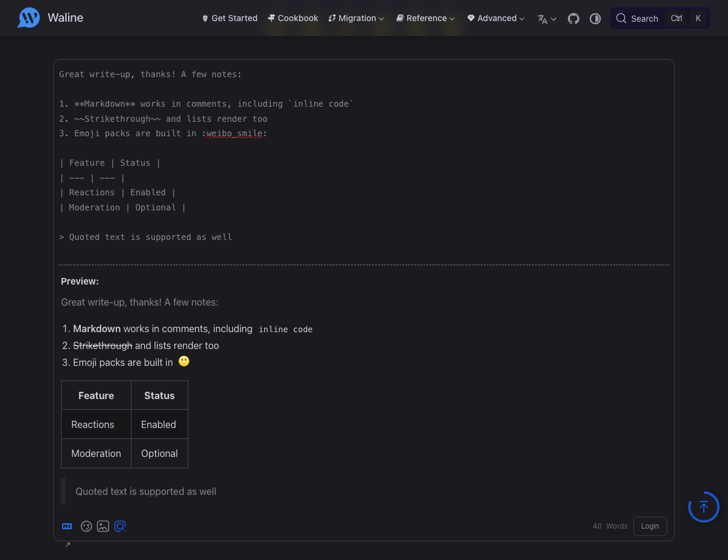Expand the Reference menu
The image size is (728, 560).
click(x=426, y=18)
